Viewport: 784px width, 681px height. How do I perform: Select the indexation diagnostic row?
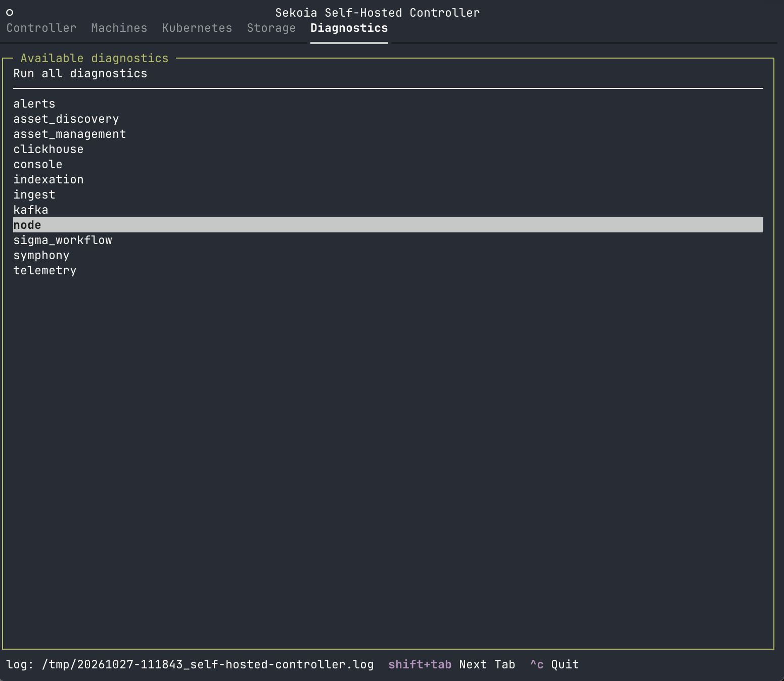[388, 179]
